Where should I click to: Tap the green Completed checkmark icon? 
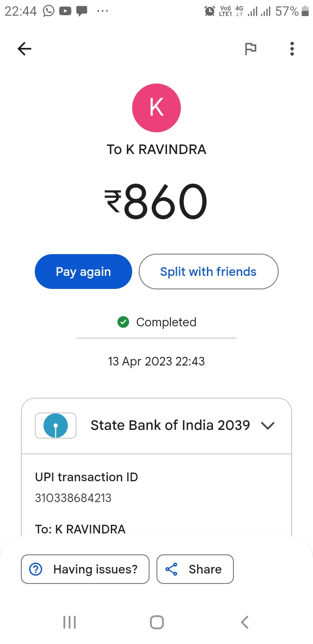pyautogui.click(x=123, y=322)
